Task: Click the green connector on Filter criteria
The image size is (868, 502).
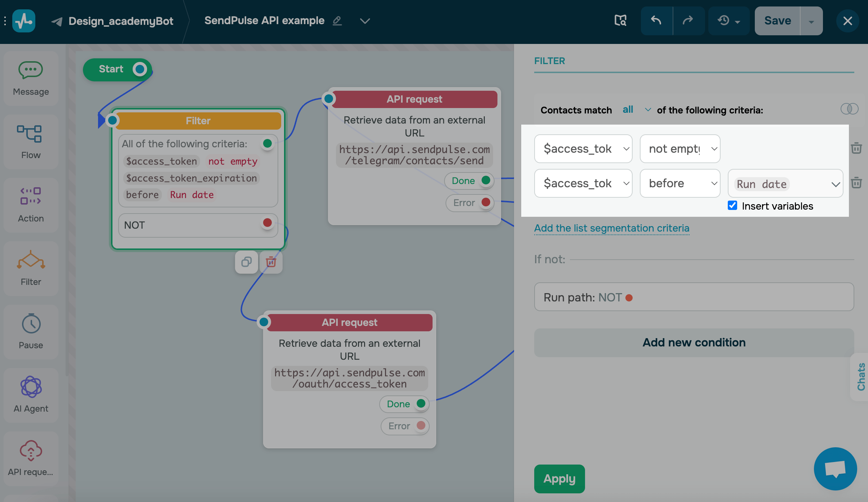Action: point(267,144)
